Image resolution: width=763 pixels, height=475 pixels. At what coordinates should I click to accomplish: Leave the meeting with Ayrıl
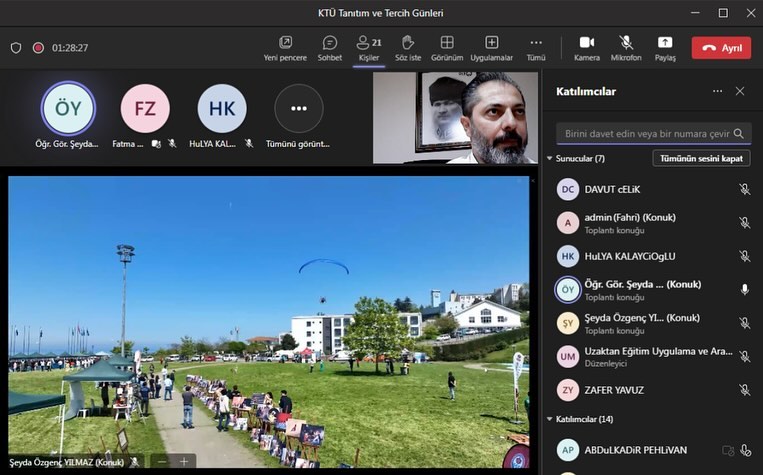point(720,48)
